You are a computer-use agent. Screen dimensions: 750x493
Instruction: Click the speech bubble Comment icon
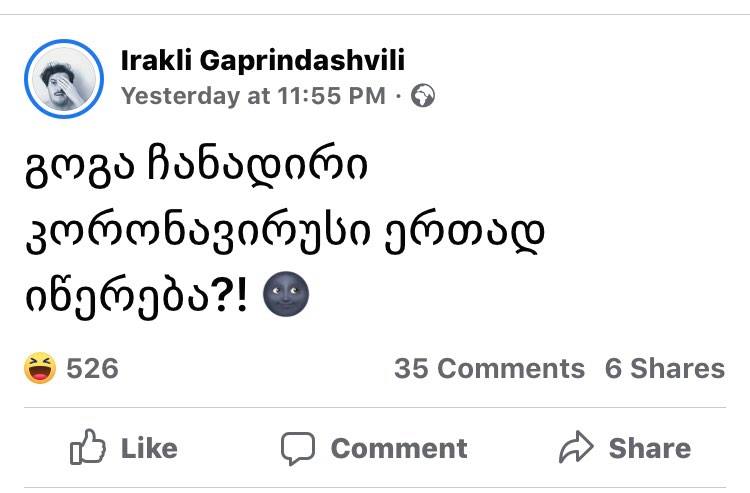(x=297, y=448)
